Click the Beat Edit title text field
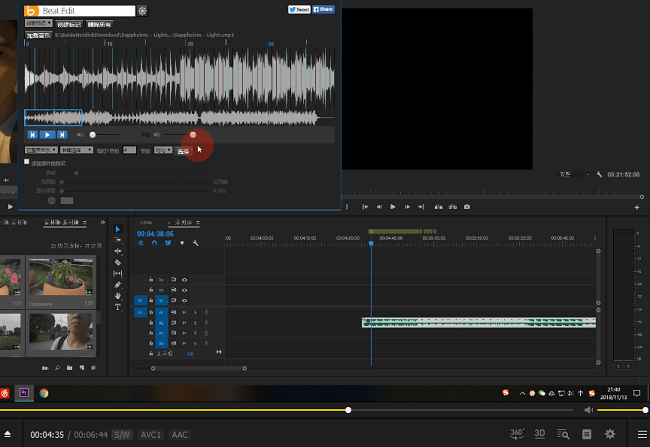Screen dimensions: 650x447 87,11
